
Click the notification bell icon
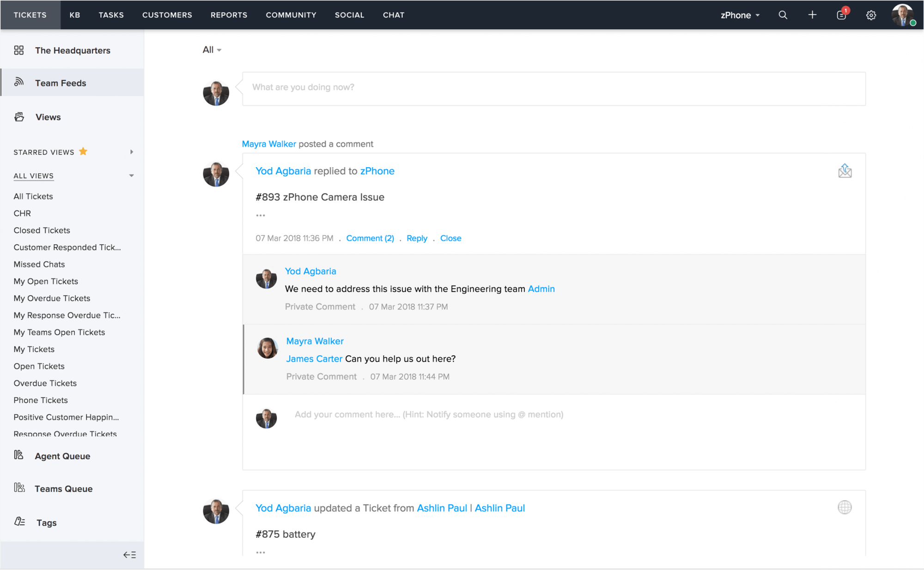point(840,14)
